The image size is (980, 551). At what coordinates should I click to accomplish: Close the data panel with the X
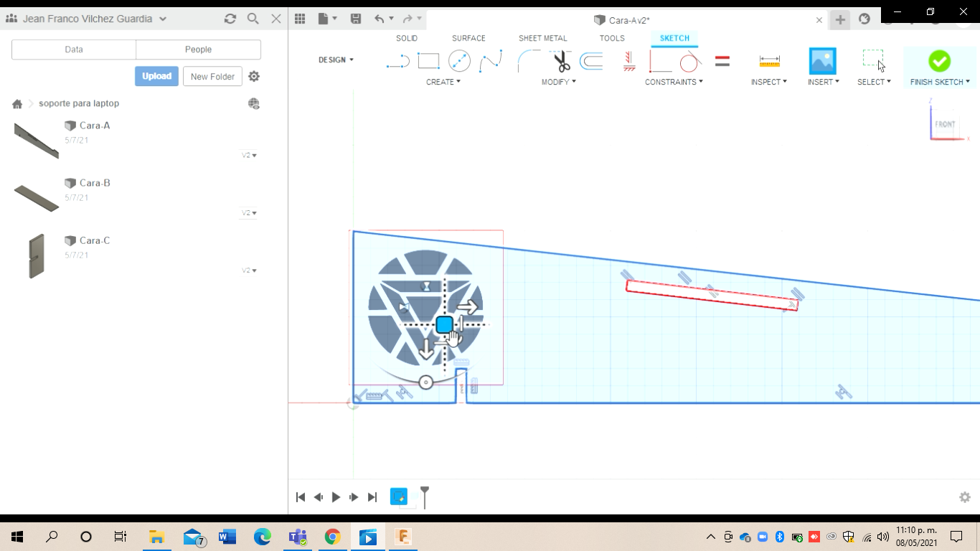pos(276,19)
